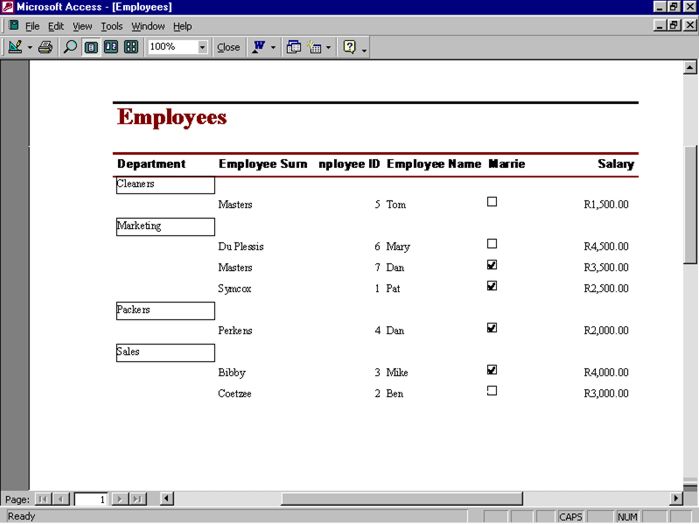Image resolution: width=699 pixels, height=524 pixels.
Task: Open the Help menu
Action: pyautogui.click(x=182, y=26)
